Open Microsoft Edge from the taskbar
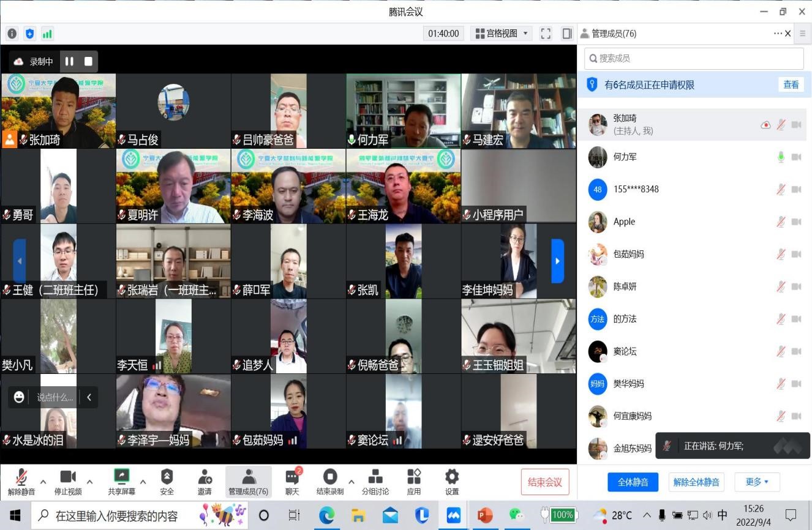Viewport: 812px width, 530px height. tap(326, 515)
